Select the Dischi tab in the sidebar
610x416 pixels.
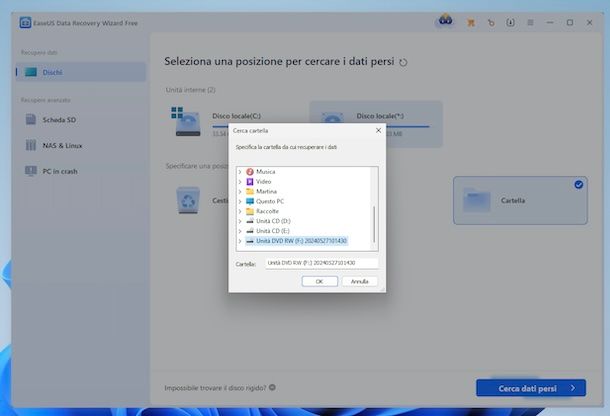(81, 72)
